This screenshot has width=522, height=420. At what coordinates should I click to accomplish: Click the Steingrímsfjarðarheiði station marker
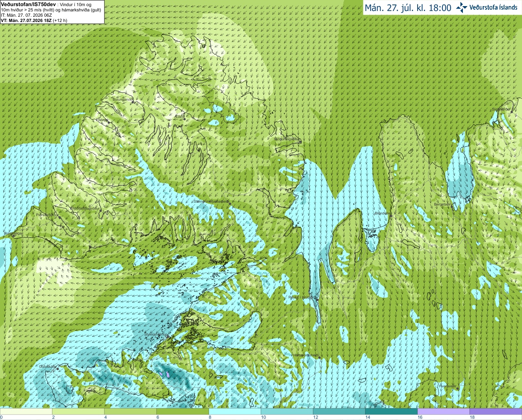tap(230, 203)
